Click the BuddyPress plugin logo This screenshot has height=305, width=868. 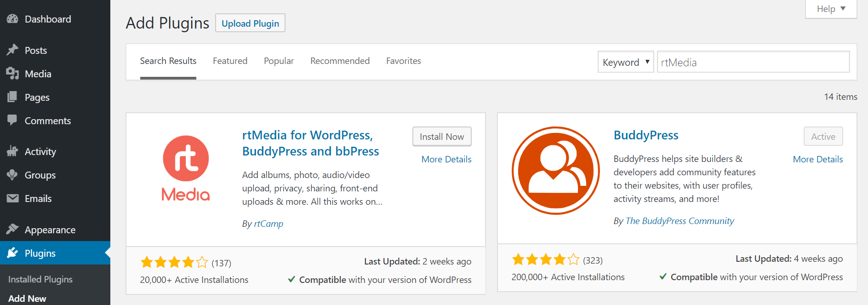click(555, 171)
